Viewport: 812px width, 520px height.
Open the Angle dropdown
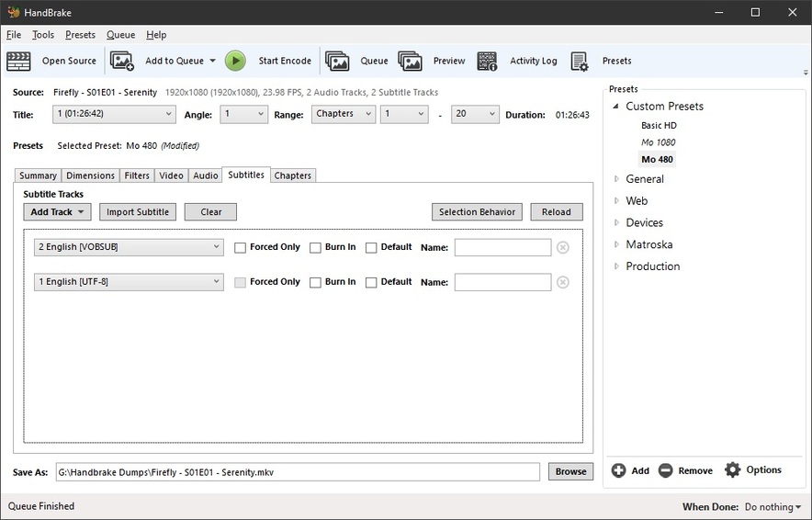pyautogui.click(x=243, y=114)
